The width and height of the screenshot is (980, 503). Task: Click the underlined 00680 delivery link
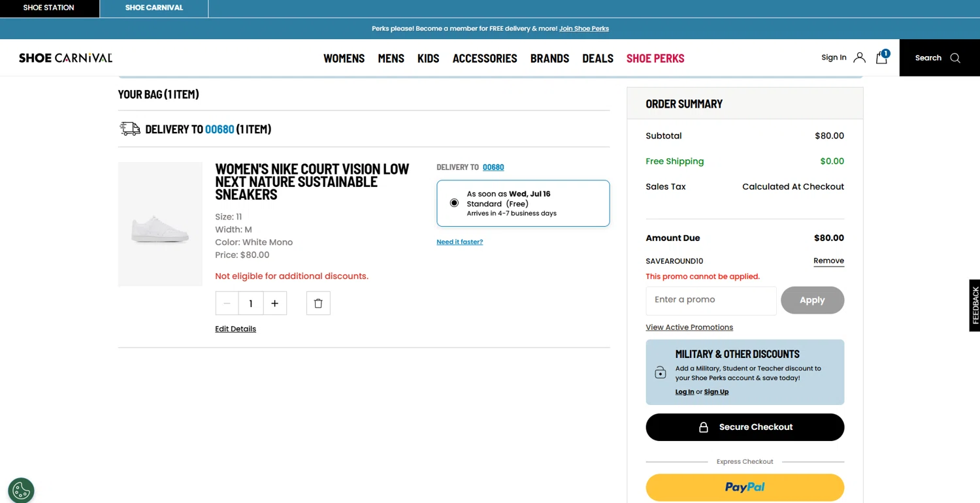pyautogui.click(x=493, y=167)
